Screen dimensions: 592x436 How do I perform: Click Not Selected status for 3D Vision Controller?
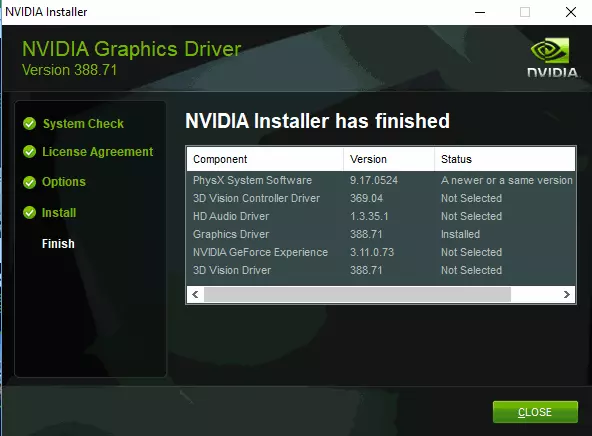point(472,198)
